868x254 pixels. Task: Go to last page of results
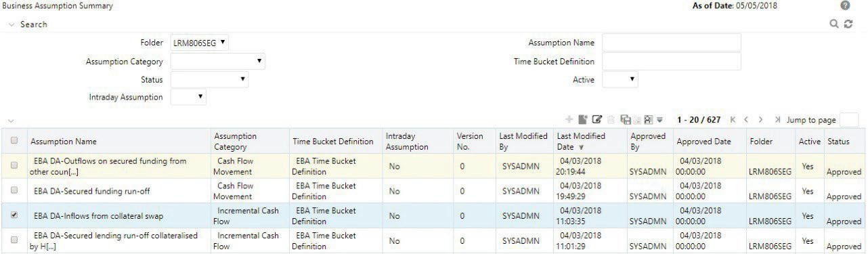coord(777,120)
